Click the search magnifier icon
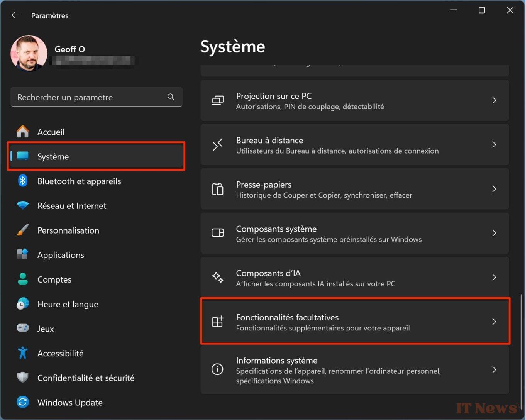The width and height of the screenshot is (525, 420). pyautogui.click(x=171, y=97)
